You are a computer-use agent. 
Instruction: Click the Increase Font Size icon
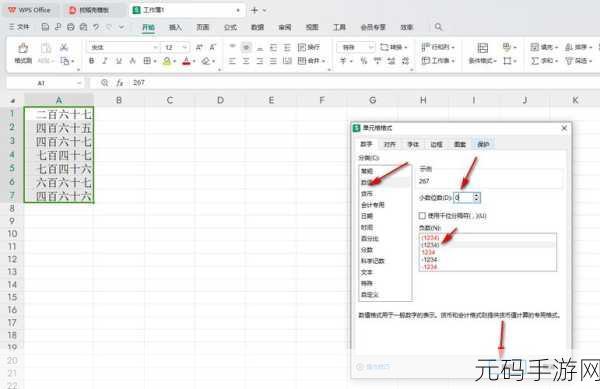tap(199, 47)
